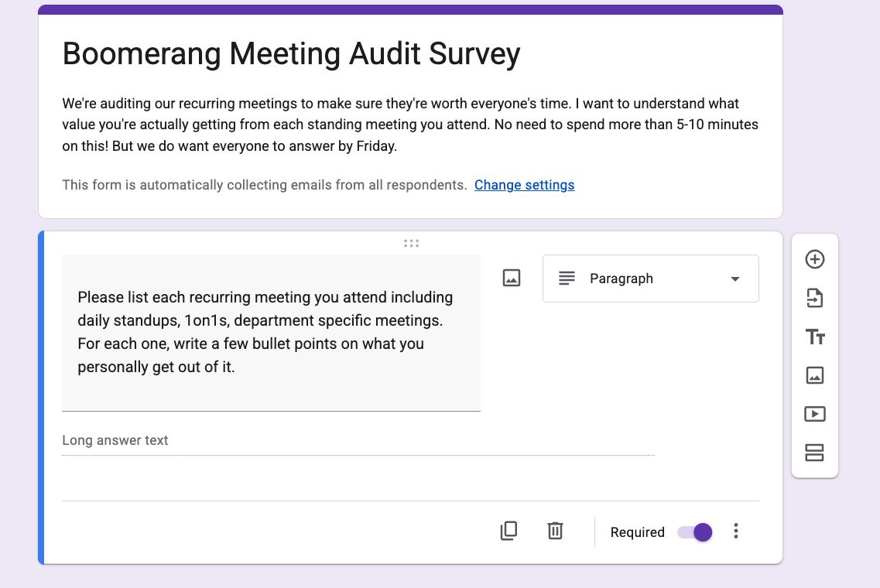Click the email collection notice text

[265, 185]
